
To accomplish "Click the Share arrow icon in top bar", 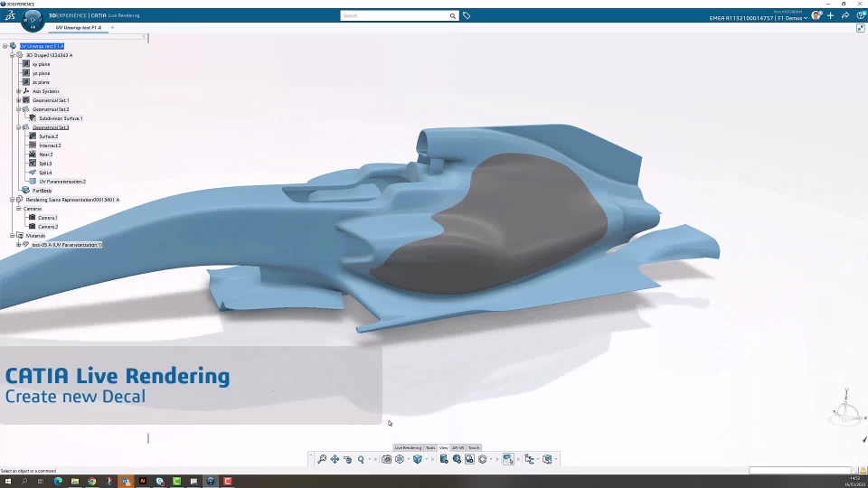I will [845, 15].
